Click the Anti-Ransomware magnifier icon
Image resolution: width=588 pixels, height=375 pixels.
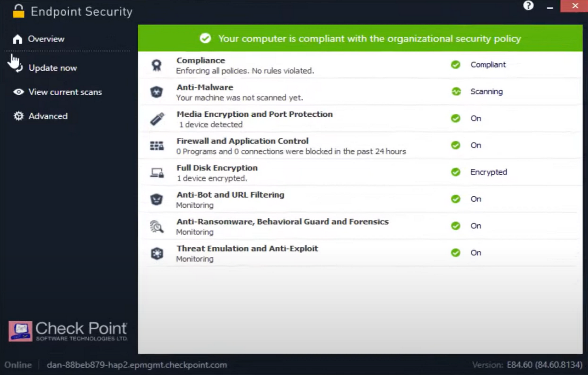(157, 226)
